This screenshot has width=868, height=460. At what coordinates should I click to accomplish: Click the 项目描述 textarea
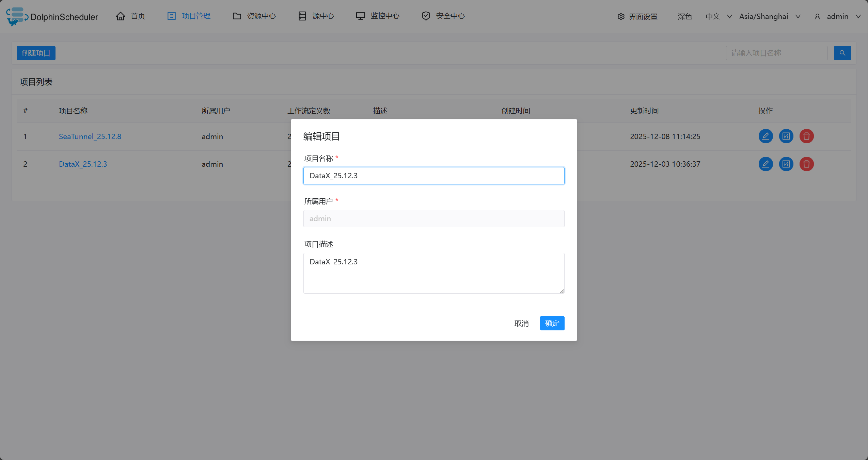coord(433,273)
